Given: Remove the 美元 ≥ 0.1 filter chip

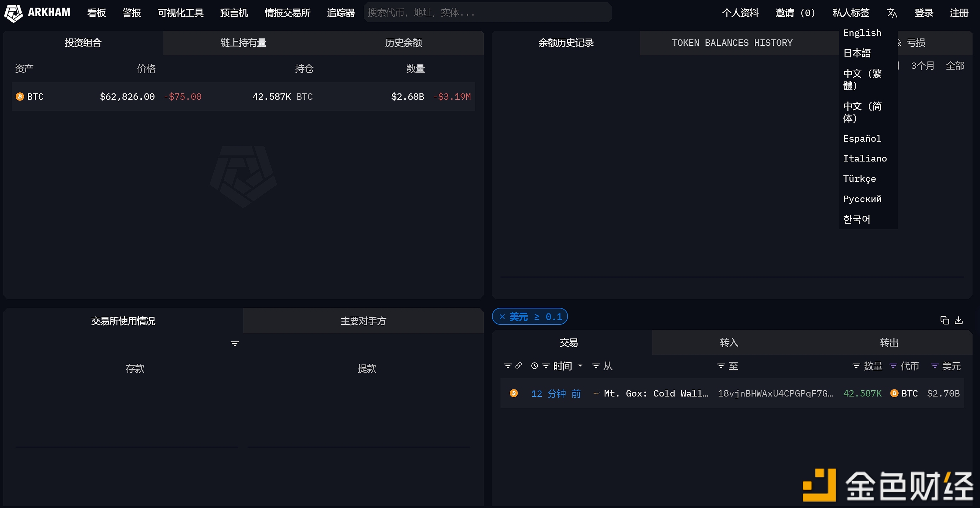Looking at the screenshot, I should pos(502,317).
